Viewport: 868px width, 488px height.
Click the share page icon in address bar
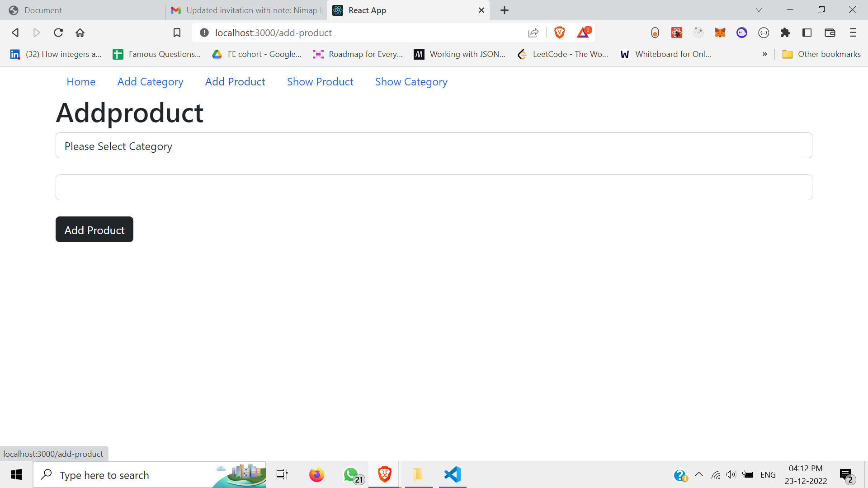coord(533,33)
